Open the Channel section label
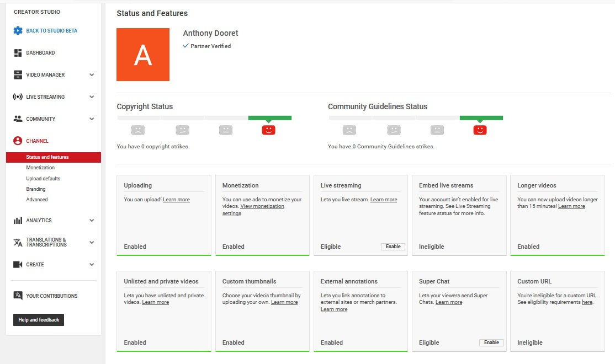The height and width of the screenshot is (364, 615). click(37, 141)
